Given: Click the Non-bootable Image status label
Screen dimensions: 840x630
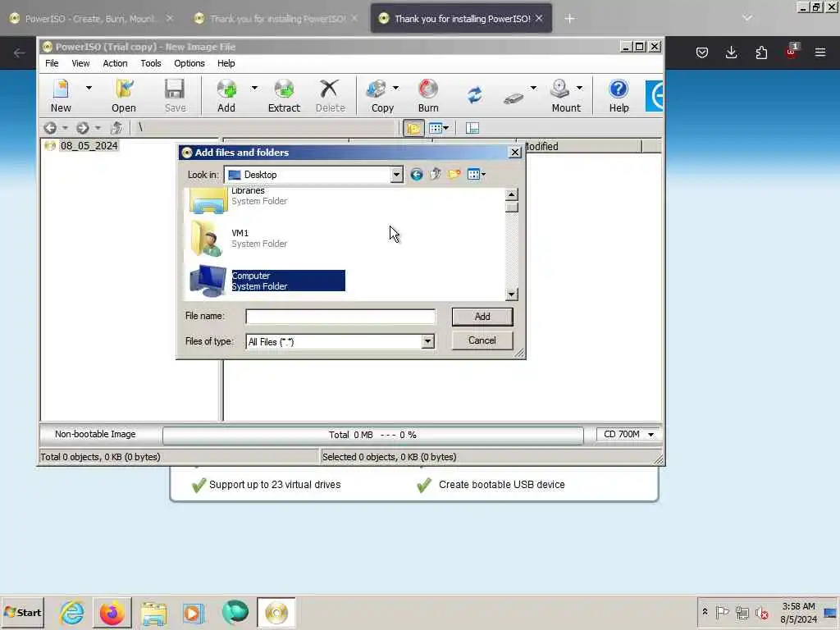Looking at the screenshot, I should pos(95,435).
